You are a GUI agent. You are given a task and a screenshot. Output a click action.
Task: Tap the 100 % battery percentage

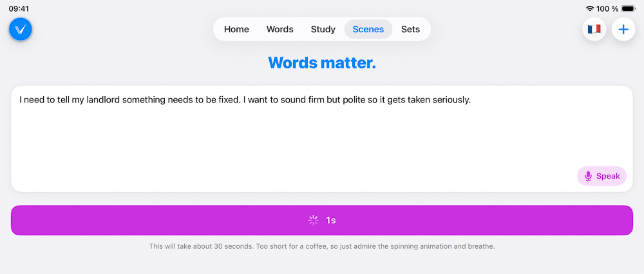coord(607,8)
